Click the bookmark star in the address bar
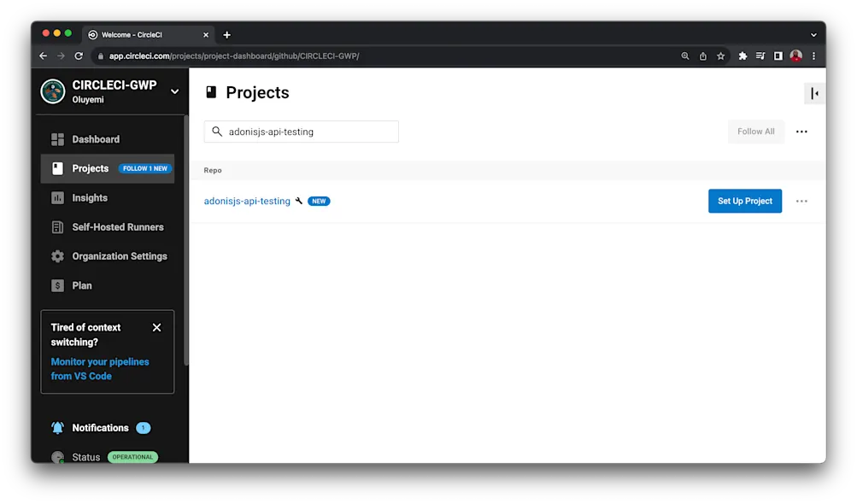The image size is (857, 504). pyautogui.click(x=723, y=55)
